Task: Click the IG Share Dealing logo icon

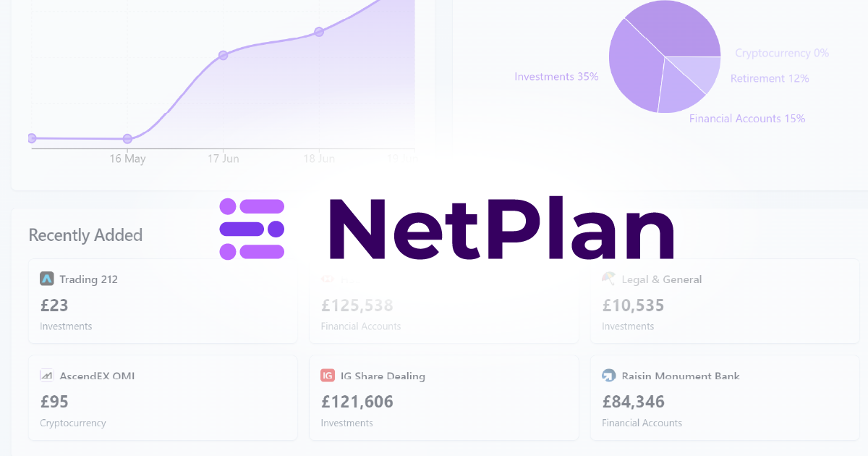Action: (x=328, y=376)
